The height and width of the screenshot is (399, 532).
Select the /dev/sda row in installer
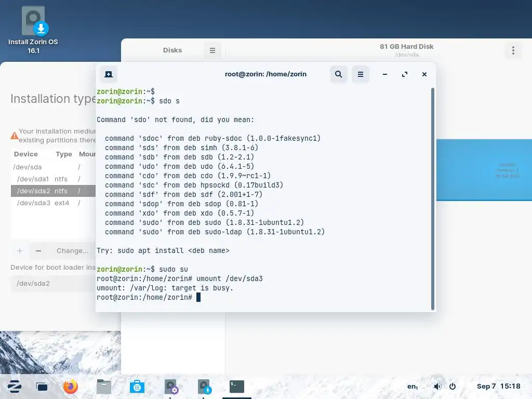tap(54, 167)
